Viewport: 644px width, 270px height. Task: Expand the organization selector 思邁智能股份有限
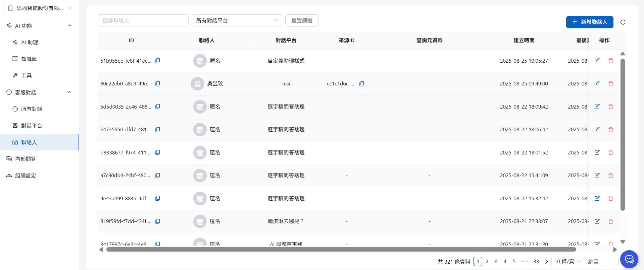click(x=40, y=8)
